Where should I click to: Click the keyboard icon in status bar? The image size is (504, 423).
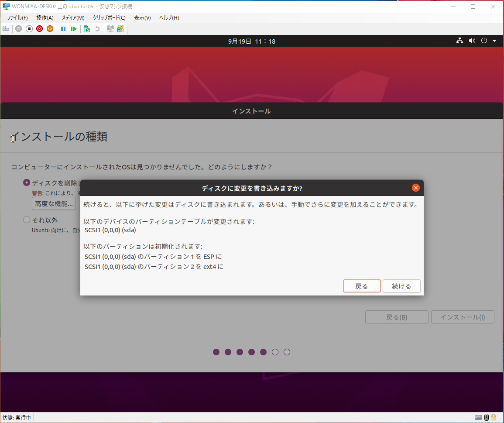[x=478, y=417]
